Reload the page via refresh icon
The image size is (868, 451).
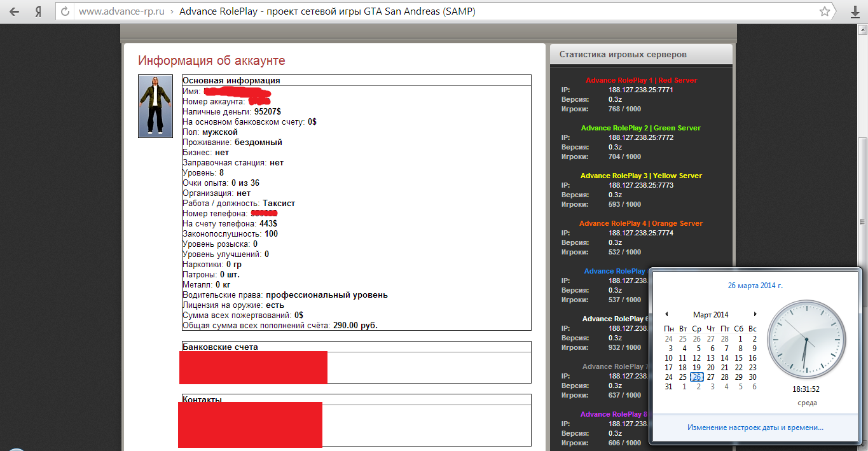[x=64, y=11]
